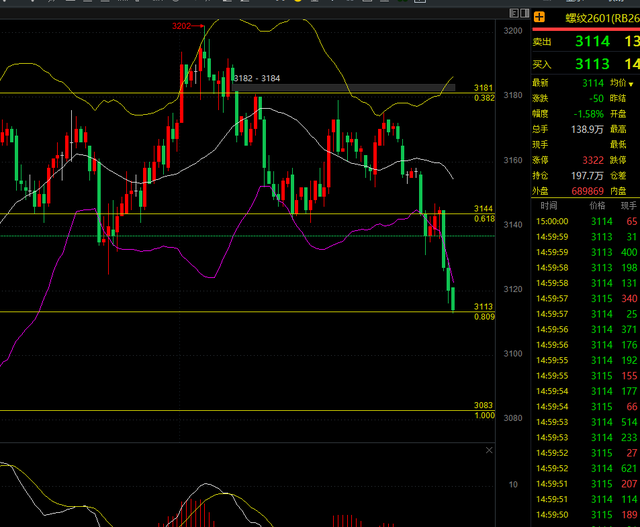Click the 卖出 label

[x=542, y=42]
